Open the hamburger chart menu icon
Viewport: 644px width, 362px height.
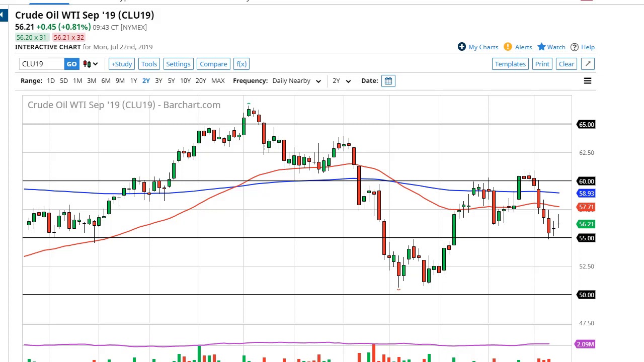(x=587, y=81)
